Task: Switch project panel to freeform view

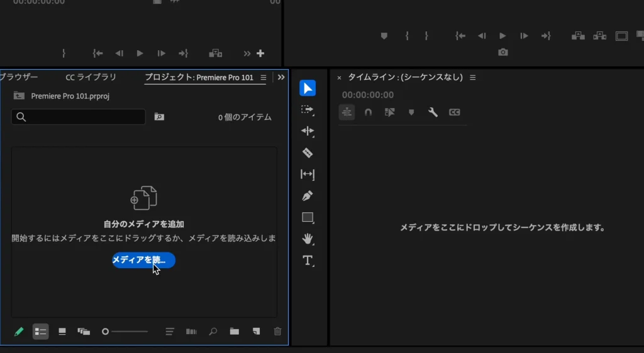Action: [x=84, y=331]
